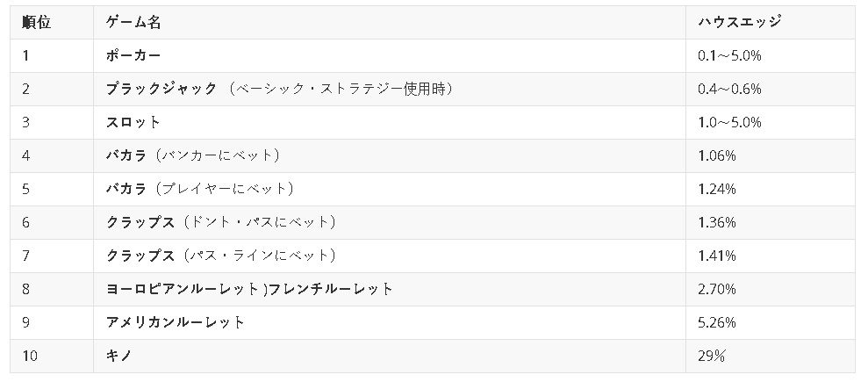
Task: Click the 0.1~5.0% house edge value
Action: (728, 55)
